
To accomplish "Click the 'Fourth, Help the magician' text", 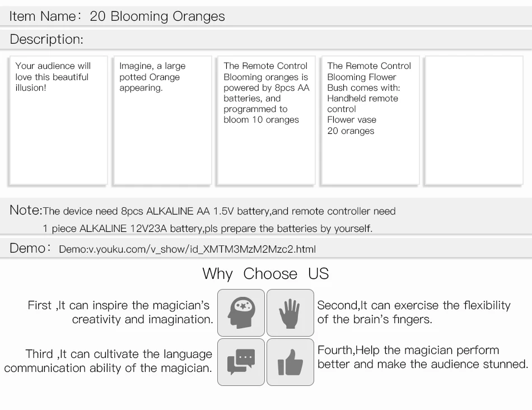I will [423, 357].
